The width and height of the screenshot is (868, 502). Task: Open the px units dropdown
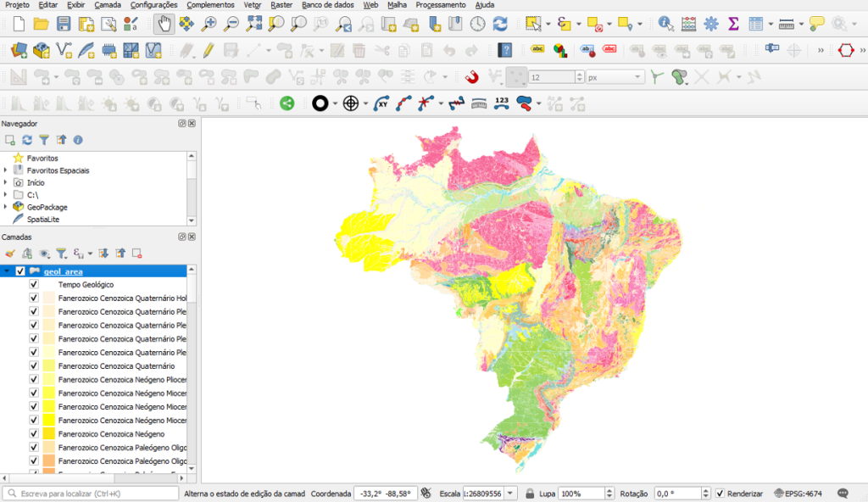(x=615, y=77)
